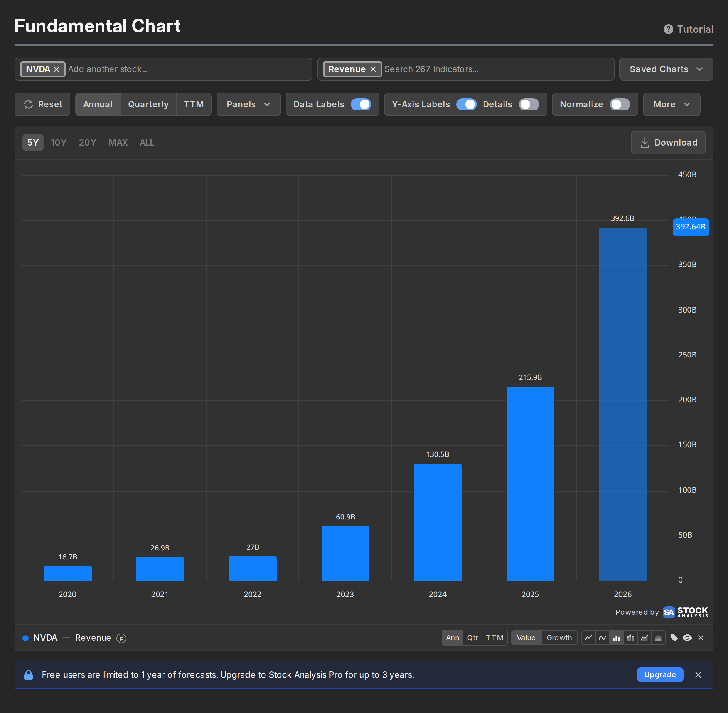Select Qtr in series period selector

pos(472,638)
